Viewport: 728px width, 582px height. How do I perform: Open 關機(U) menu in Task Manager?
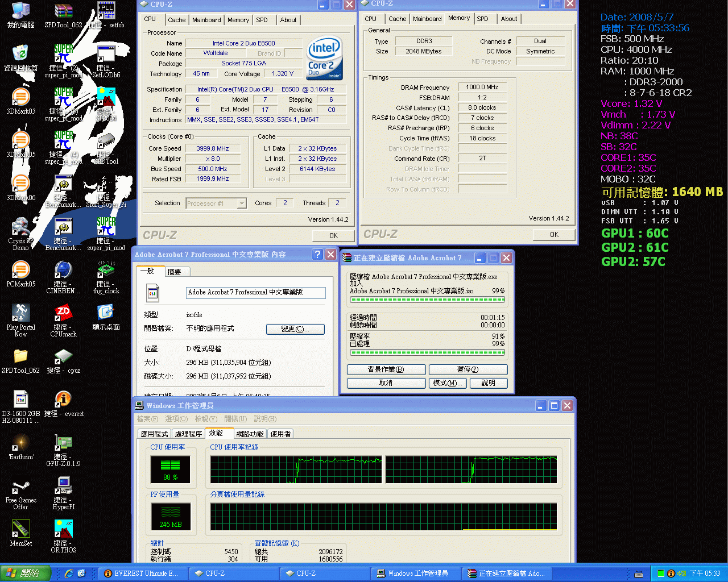click(x=235, y=419)
